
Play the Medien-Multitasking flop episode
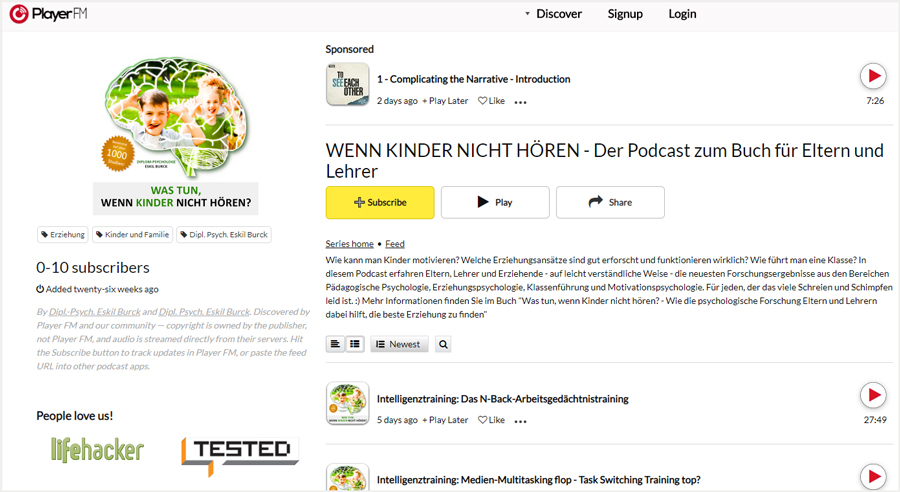click(873, 476)
